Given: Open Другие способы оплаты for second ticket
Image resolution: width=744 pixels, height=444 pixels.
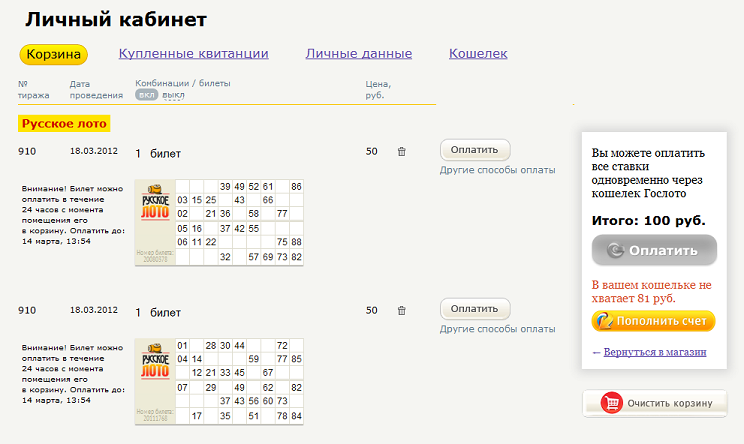Looking at the screenshot, I should pos(497,328).
